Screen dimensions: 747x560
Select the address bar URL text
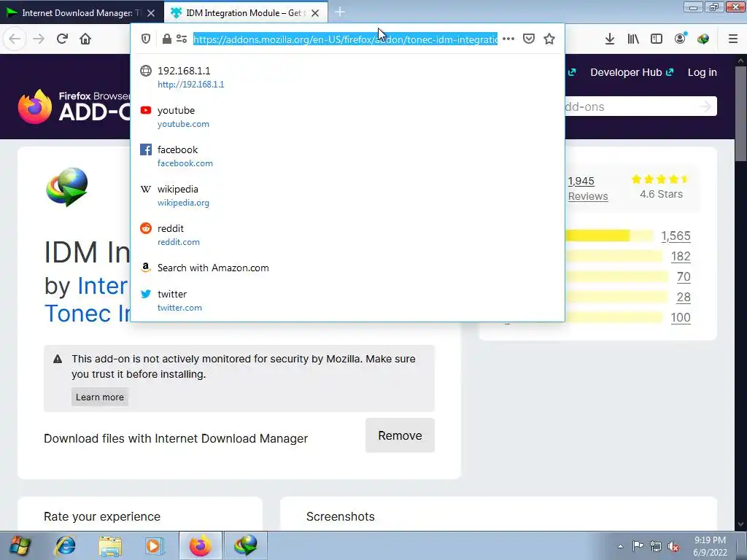pos(345,39)
